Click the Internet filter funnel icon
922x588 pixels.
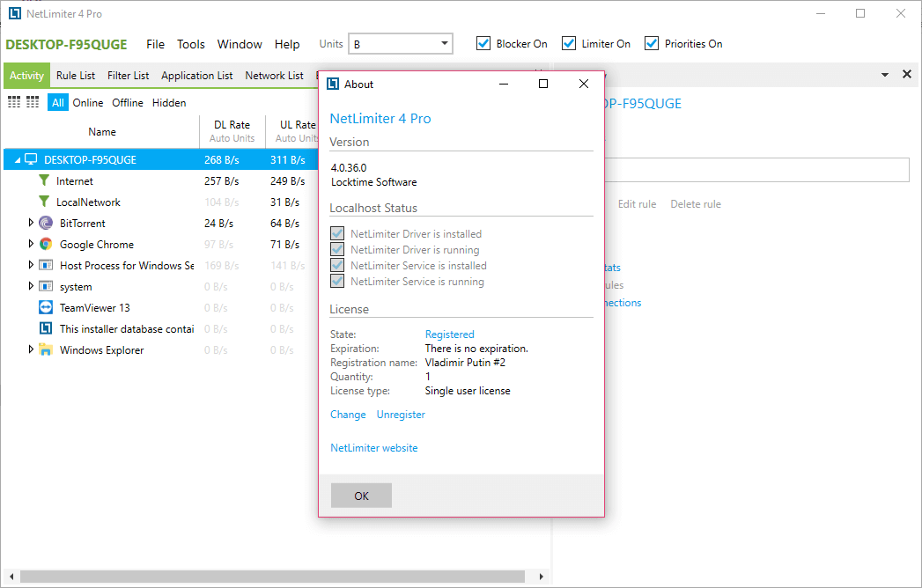point(44,180)
